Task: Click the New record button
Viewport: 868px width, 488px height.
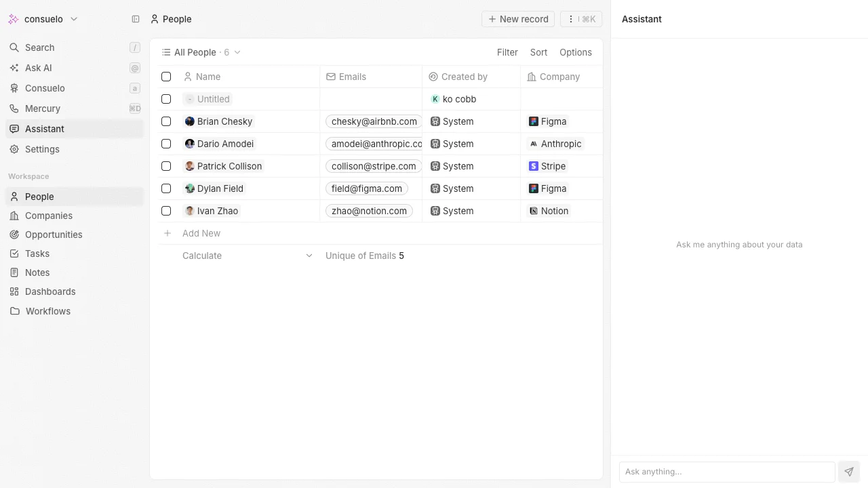Action: 518,19
